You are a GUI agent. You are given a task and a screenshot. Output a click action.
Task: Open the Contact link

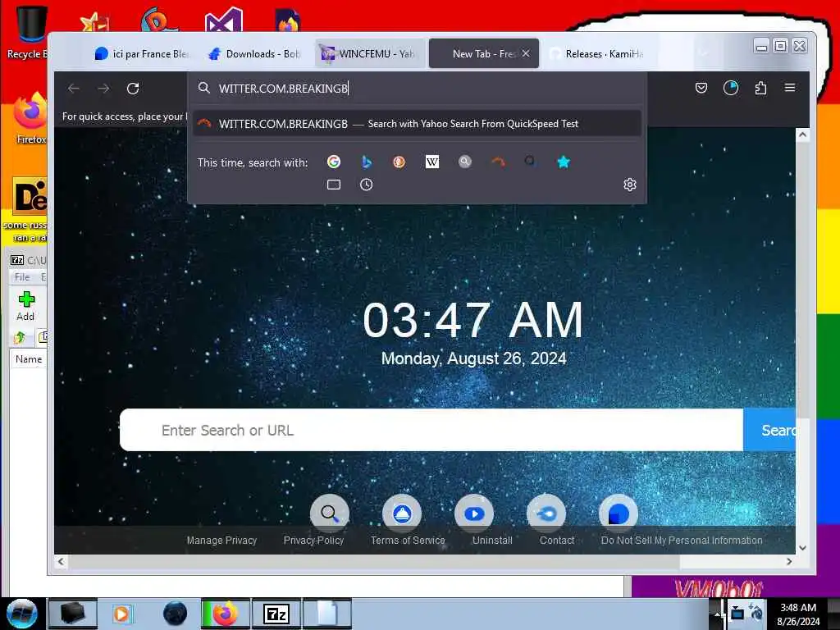coord(557,540)
